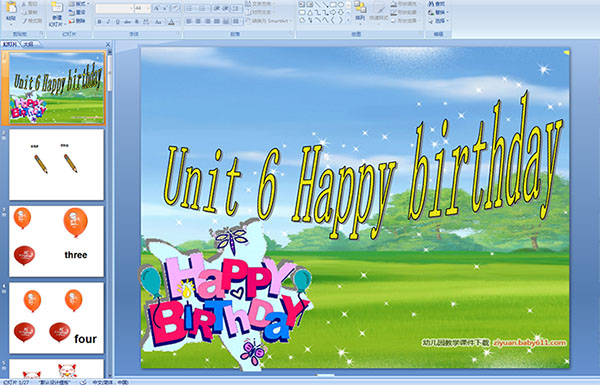Screen dimensions: 600x385
Task: Click the Unit 6 Happy birthday WordArt title
Action: click(364, 166)
